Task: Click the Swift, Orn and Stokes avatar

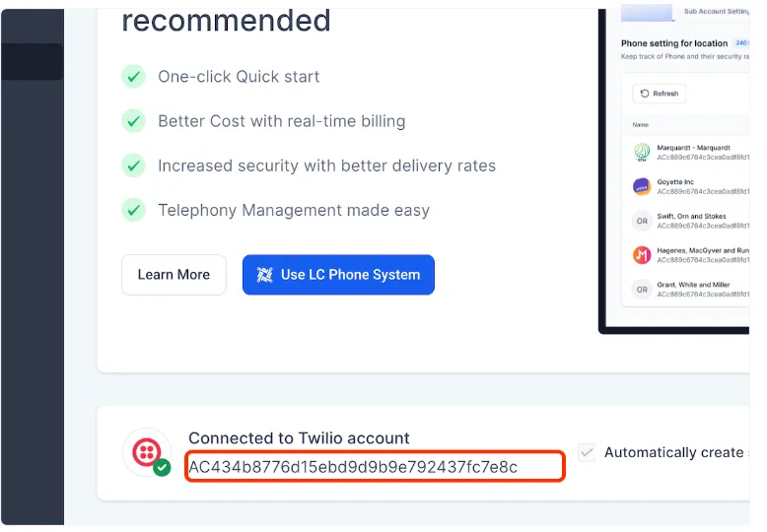Action: tap(642, 221)
